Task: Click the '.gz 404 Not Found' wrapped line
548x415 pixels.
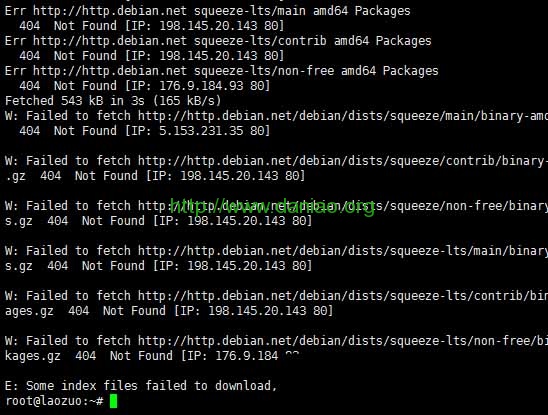Action: pyautogui.click(x=155, y=176)
